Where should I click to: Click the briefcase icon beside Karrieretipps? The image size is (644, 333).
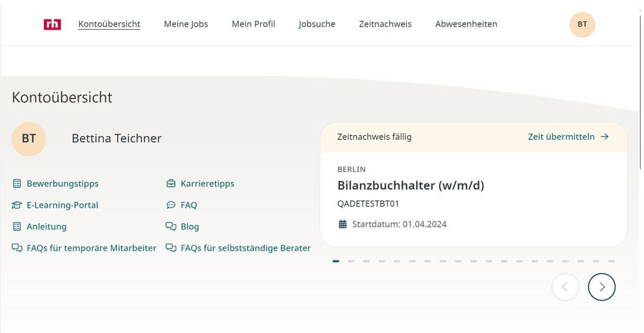pyautogui.click(x=171, y=183)
